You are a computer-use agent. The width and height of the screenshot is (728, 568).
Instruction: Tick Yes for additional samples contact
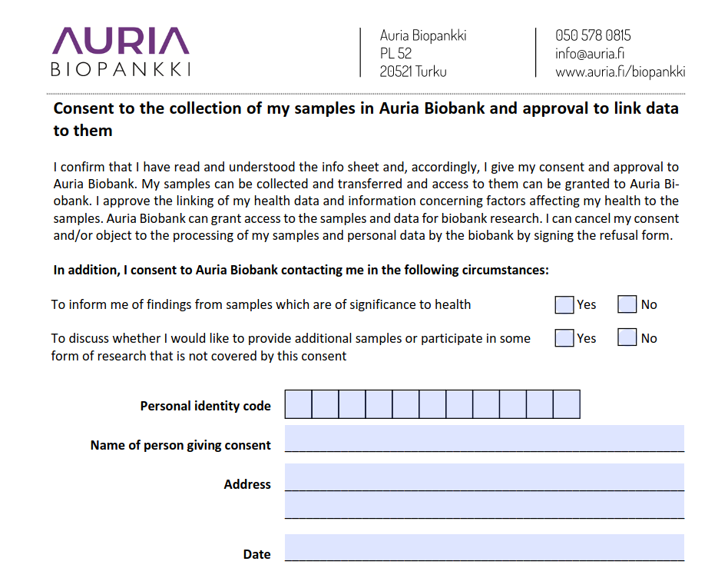pyautogui.click(x=564, y=338)
